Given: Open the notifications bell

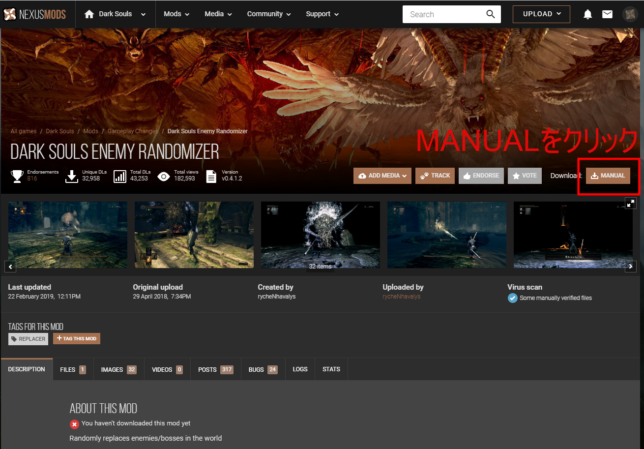Looking at the screenshot, I should click(588, 14).
